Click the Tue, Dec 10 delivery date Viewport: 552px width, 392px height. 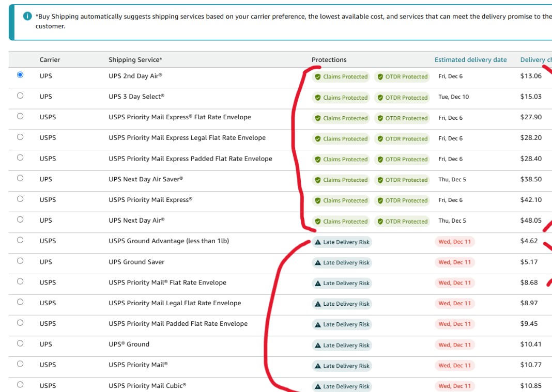point(453,97)
